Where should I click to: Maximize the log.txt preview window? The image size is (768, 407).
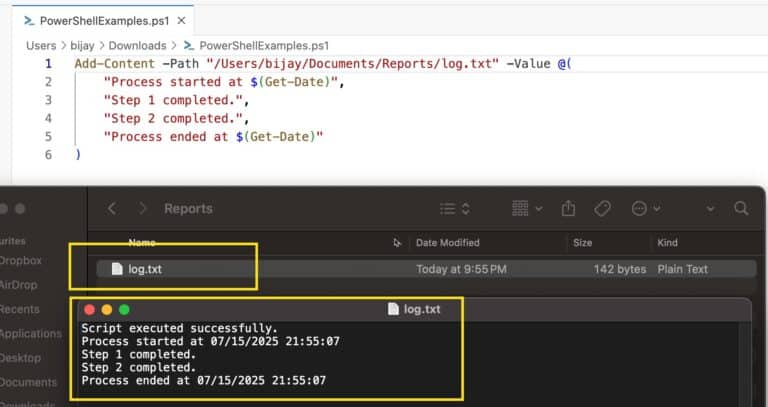click(x=124, y=310)
